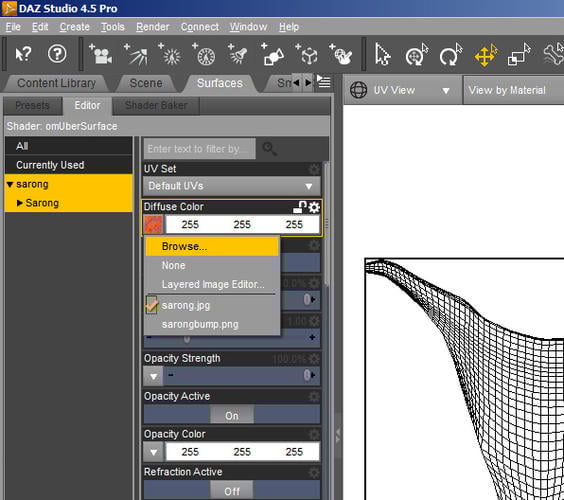
Task: Create a new spotlight
Action: 238,54
